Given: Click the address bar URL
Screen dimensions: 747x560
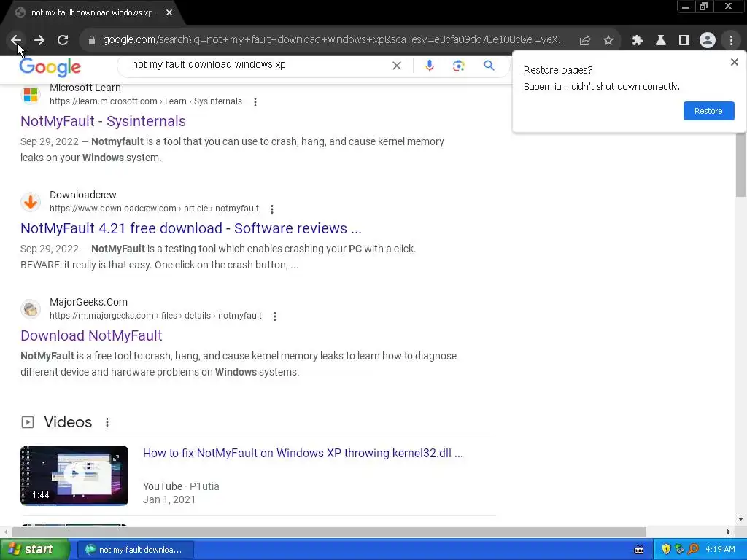Looking at the screenshot, I should 334,40.
